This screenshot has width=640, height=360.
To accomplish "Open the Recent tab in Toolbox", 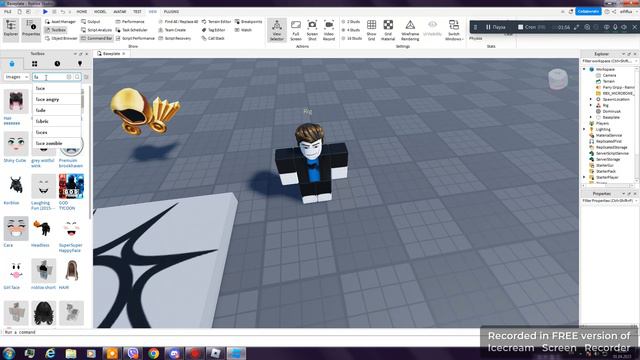I will [57, 64].
